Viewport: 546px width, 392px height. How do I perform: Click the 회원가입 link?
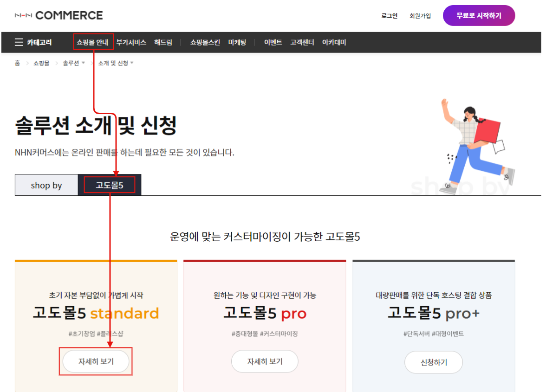coord(420,16)
